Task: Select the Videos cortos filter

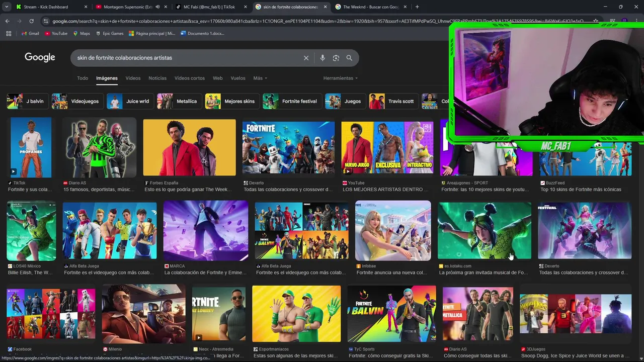Action: 190,78
